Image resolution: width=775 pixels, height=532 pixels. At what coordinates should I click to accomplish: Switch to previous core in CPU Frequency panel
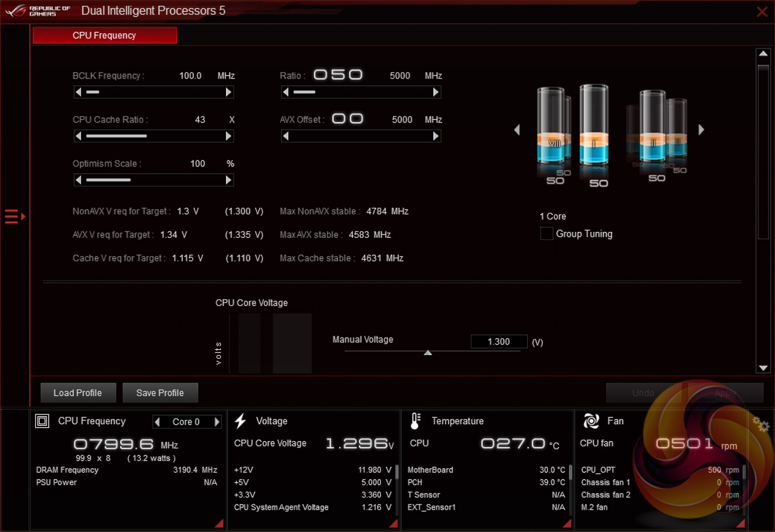[157, 422]
